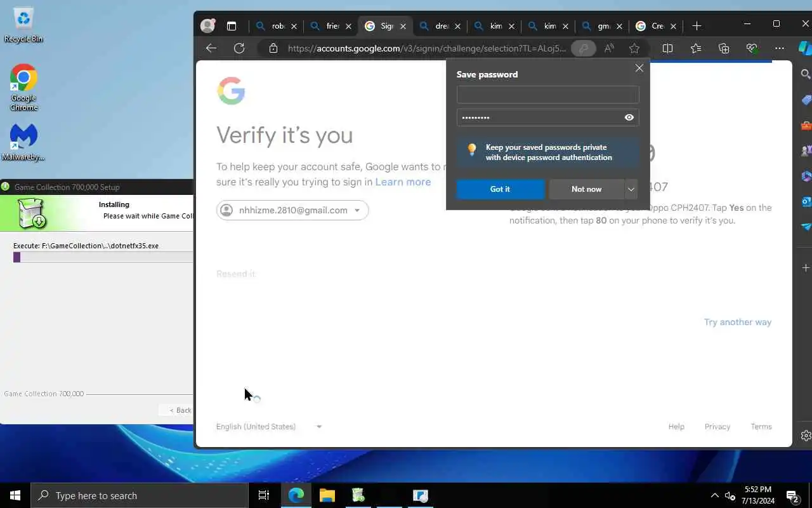Show hidden system tray icons
The image size is (812, 508).
[x=714, y=495]
